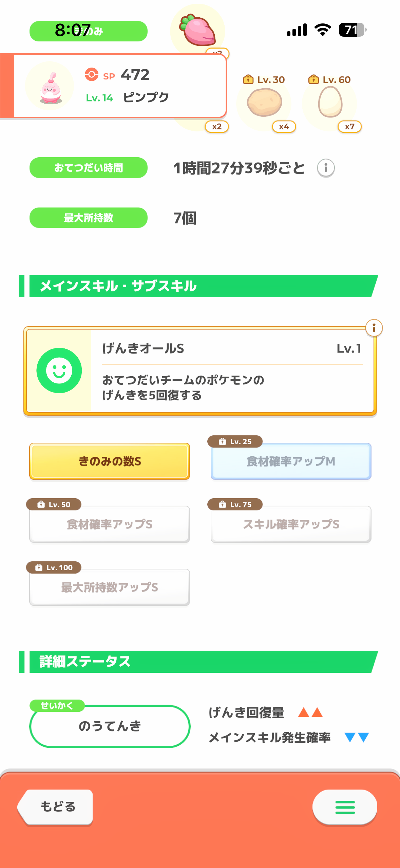Tap the battery indicator in status bar
Viewport: 400px width, 868px height.
click(352, 30)
